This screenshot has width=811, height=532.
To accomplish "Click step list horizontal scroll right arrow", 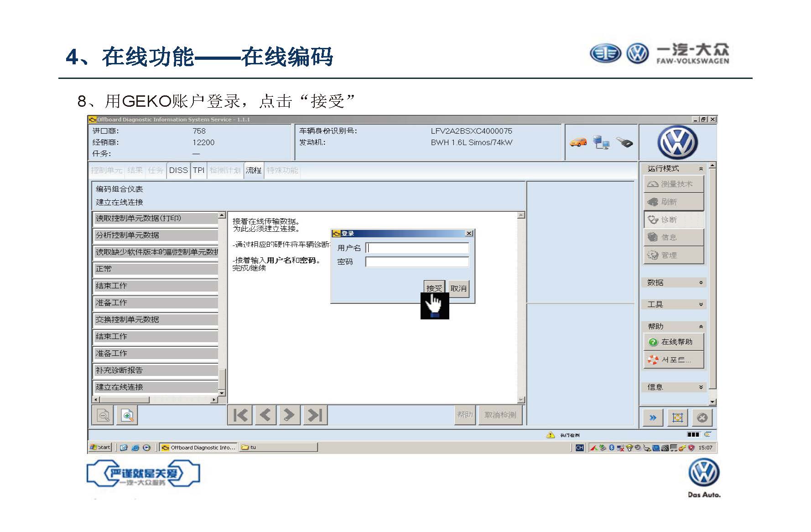I will coord(214,400).
